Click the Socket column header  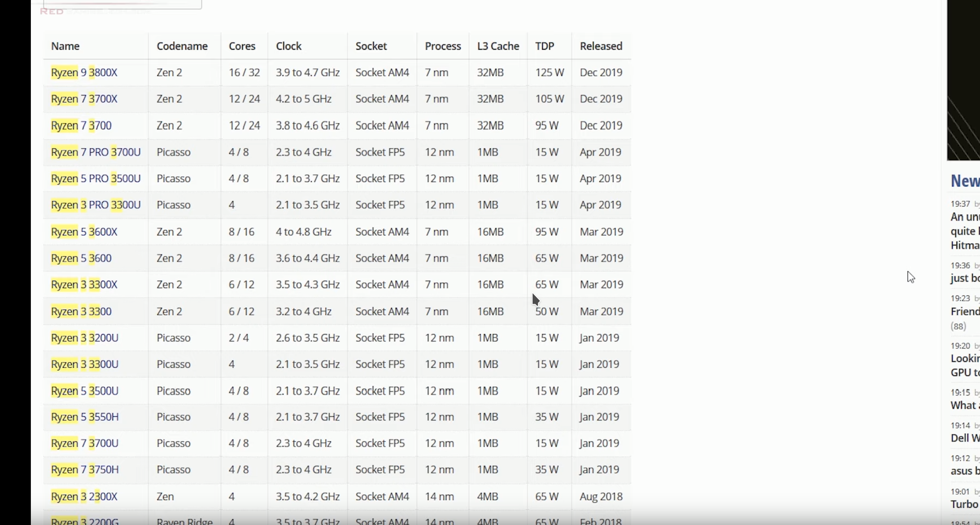click(371, 46)
